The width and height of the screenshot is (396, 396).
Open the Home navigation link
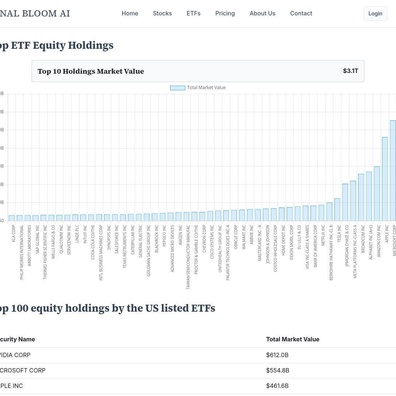130,13
